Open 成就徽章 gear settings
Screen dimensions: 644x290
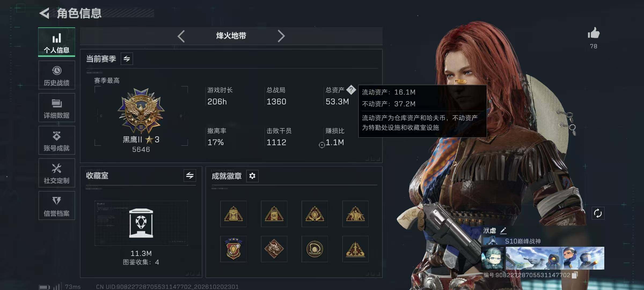tap(252, 176)
